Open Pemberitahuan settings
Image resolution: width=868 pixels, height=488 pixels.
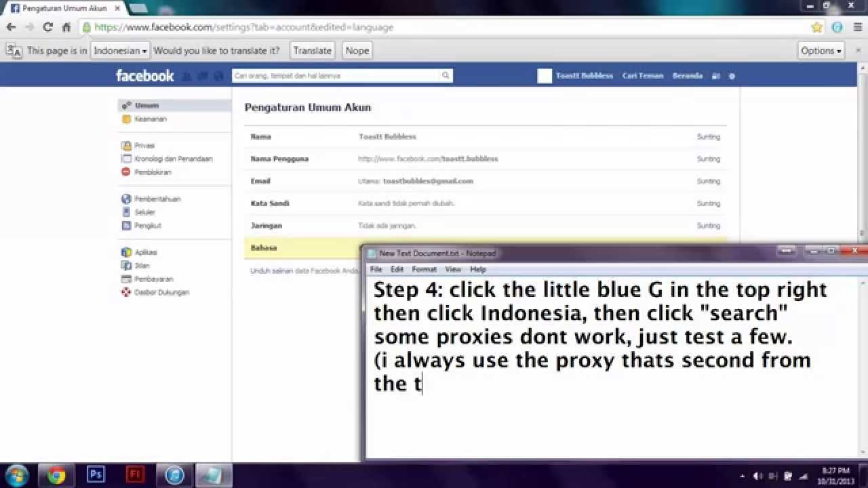click(157, 199)
